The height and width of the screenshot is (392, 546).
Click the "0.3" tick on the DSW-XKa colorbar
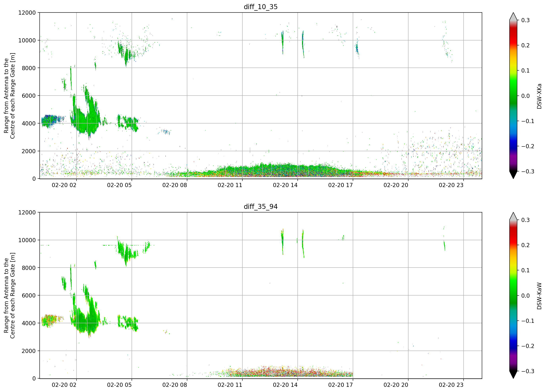tap(526, 20)
